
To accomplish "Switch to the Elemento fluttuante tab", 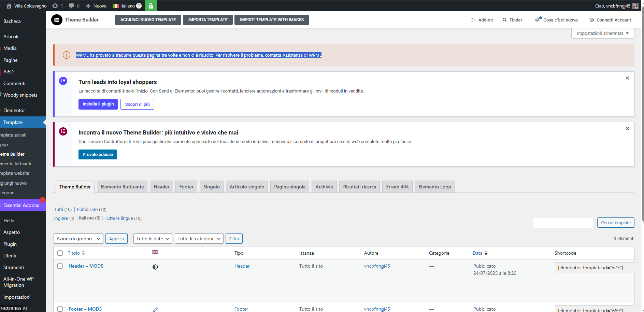I will [x=122, y=187].
